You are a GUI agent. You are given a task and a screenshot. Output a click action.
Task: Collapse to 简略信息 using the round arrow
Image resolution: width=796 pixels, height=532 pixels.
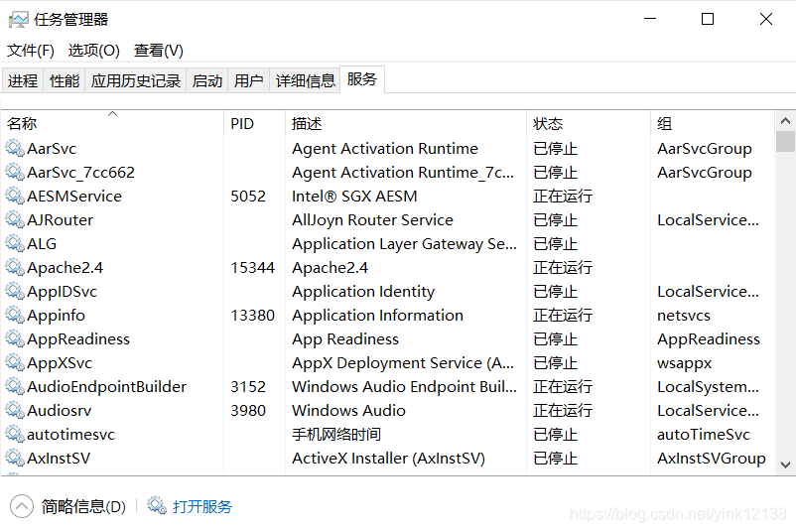coord(22,506)
